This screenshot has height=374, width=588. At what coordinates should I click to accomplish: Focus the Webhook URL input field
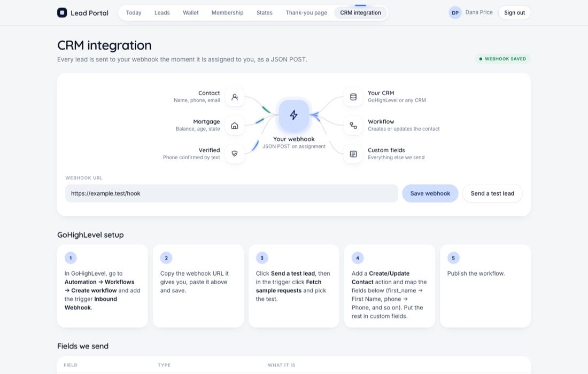231,193
